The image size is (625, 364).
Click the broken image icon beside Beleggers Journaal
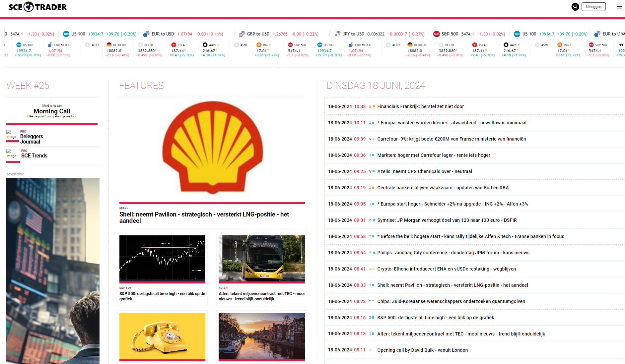[x=11, y=134]
